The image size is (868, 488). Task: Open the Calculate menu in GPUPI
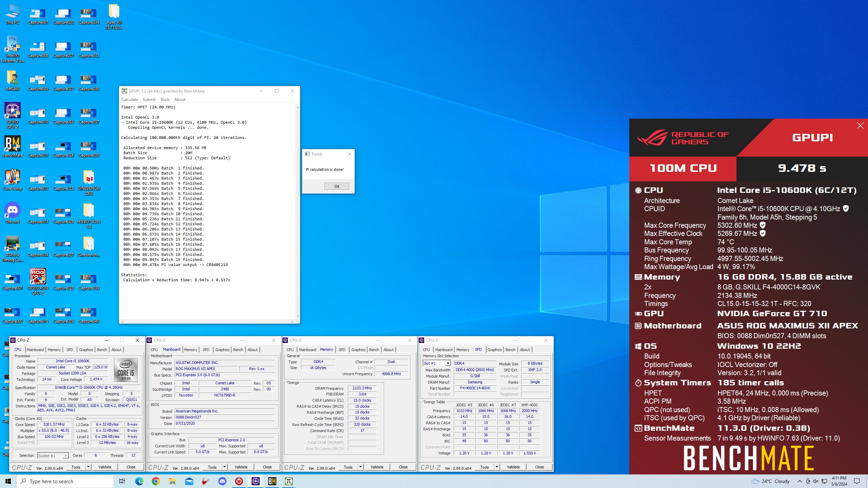pos(130,100)
